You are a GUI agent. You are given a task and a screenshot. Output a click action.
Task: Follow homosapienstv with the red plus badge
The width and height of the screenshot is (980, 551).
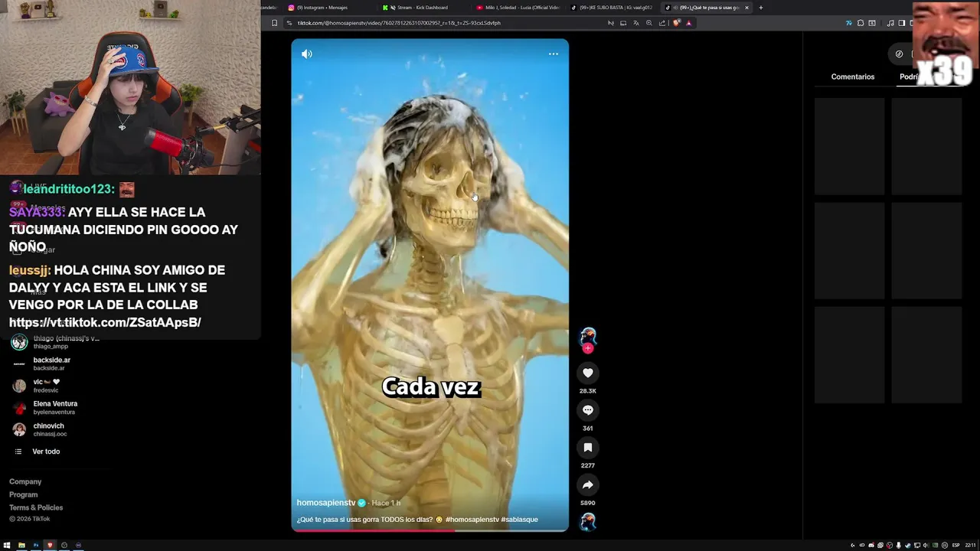click(588, 348)
